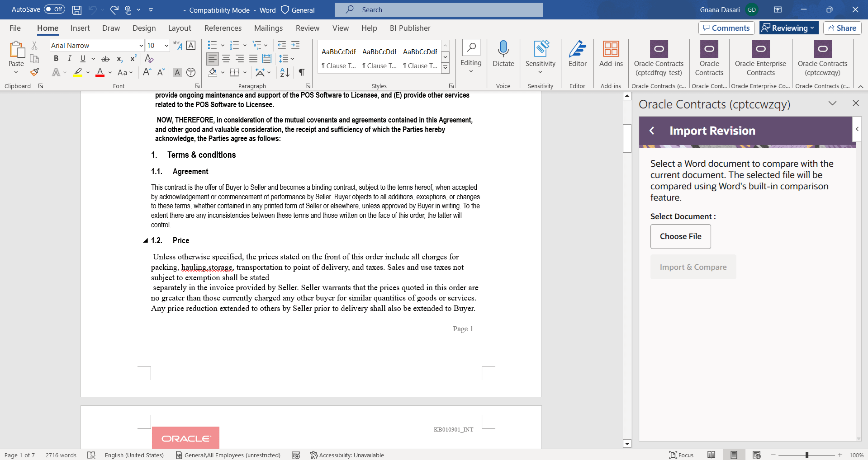The width and height of the screenshot is (868, 460).
Task: Open the References ribbon tab
Action: tap(223, 28)
